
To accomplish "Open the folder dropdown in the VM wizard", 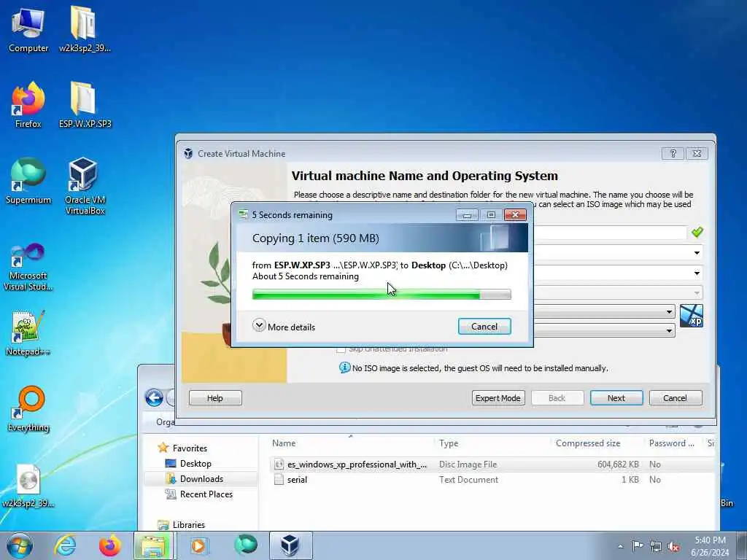I will (697, 253).
